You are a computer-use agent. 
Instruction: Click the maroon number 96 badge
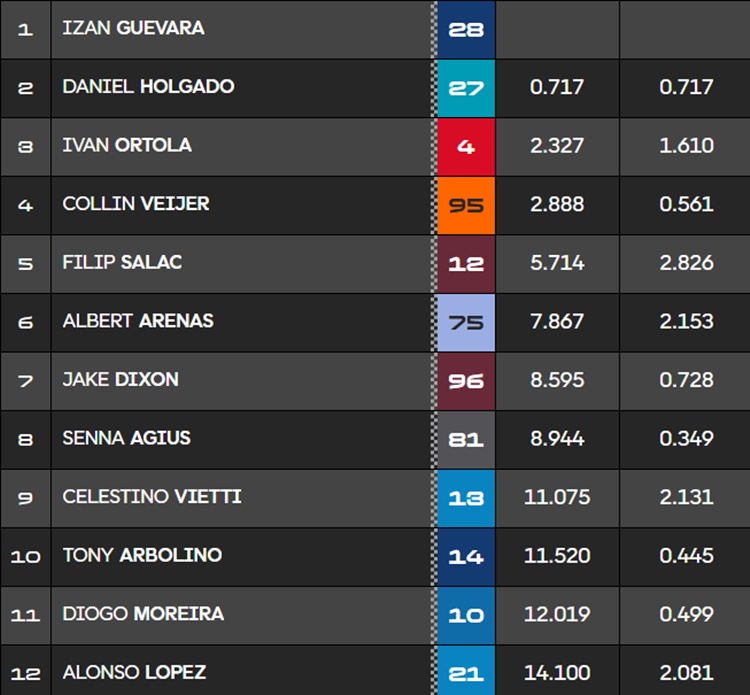466,381
